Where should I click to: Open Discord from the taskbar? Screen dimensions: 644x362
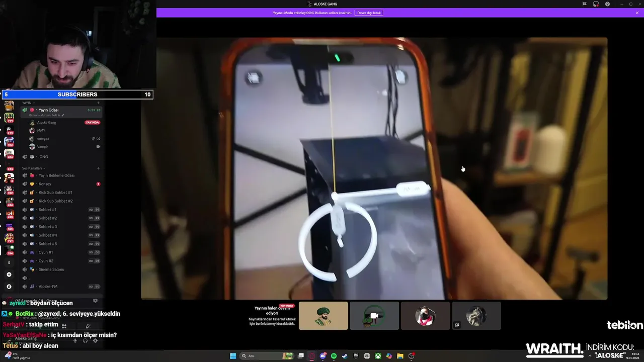point(323,356)
